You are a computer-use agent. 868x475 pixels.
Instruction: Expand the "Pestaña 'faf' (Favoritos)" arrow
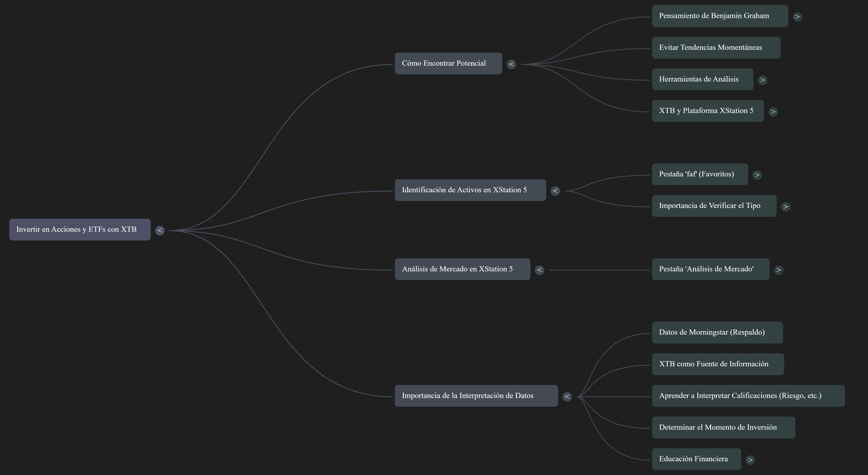(x=757, y=175)
